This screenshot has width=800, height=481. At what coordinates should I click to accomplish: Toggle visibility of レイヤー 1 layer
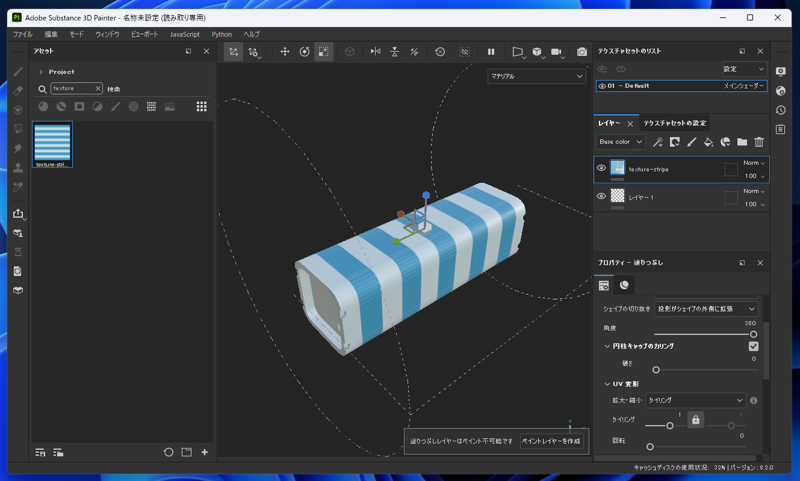[602, 196]
